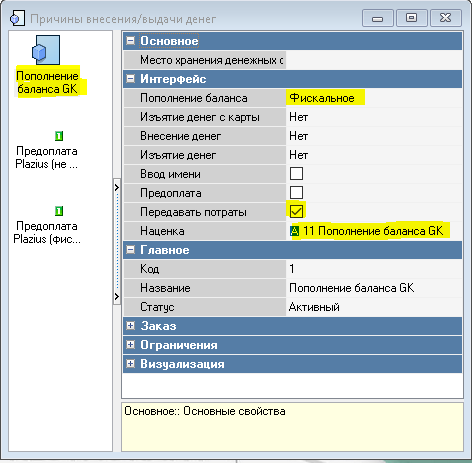Collapse the Основное section
472x463 pixels.
point(131,41)
